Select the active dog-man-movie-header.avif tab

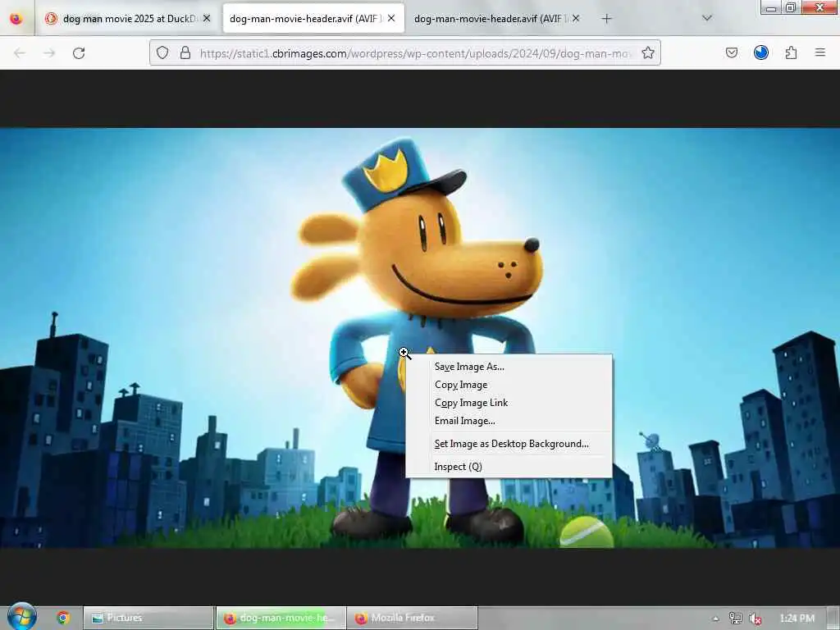313,19
